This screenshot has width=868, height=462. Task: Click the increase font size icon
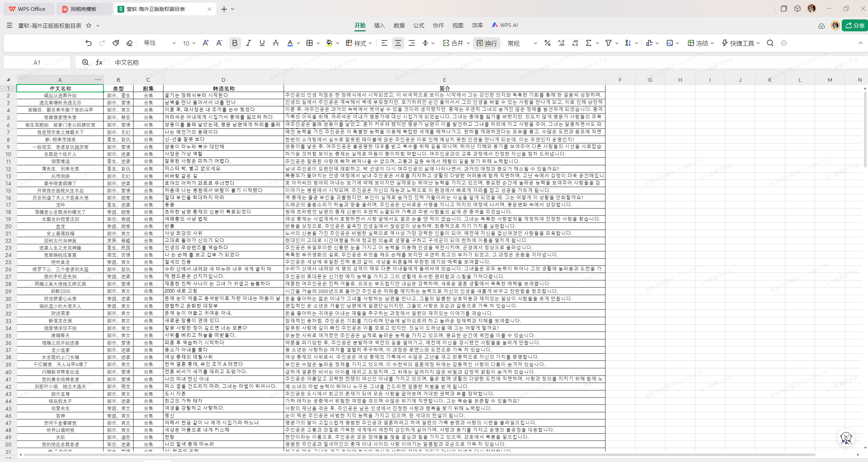point(205,43)
